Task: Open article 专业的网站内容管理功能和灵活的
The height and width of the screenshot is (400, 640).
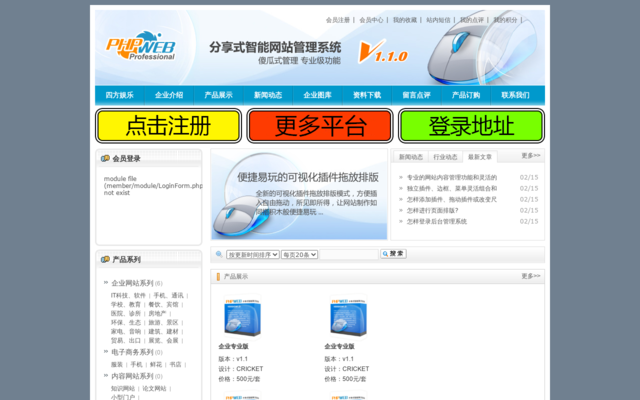Action: [x=452, y=178]
